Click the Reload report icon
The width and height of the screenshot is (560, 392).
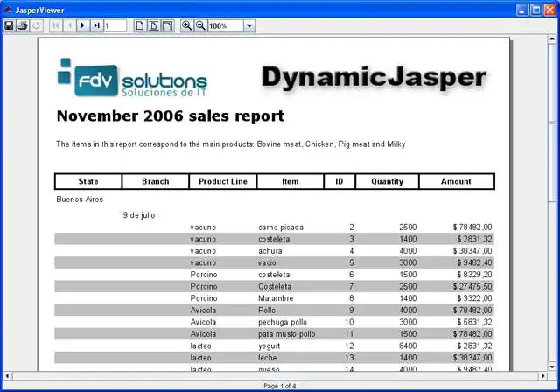click(x=37, y=25)
